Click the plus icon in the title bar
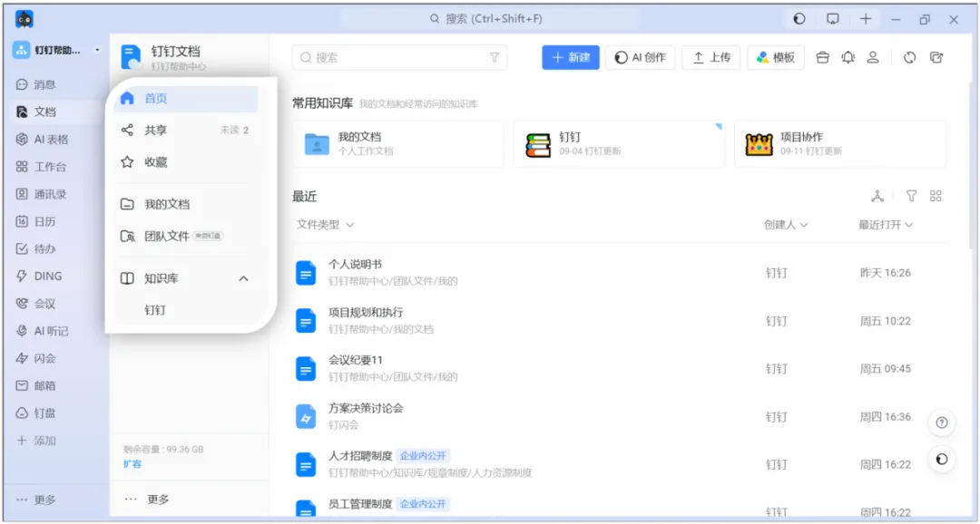 tap(866, 19)
